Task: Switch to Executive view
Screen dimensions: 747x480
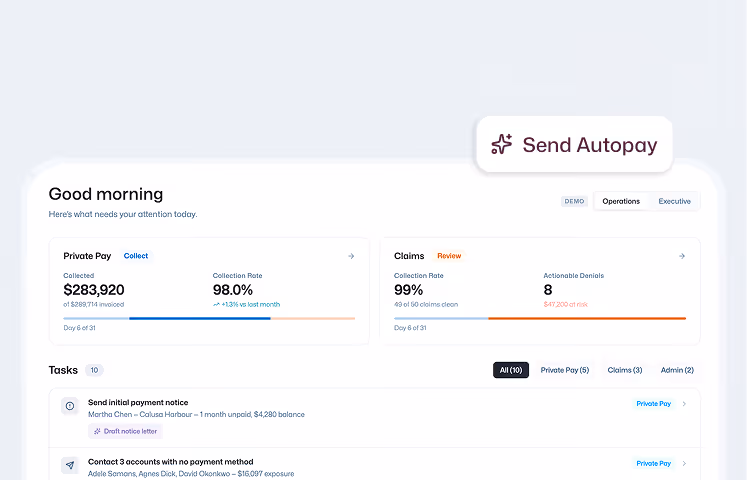Action: tap(674, 201)
